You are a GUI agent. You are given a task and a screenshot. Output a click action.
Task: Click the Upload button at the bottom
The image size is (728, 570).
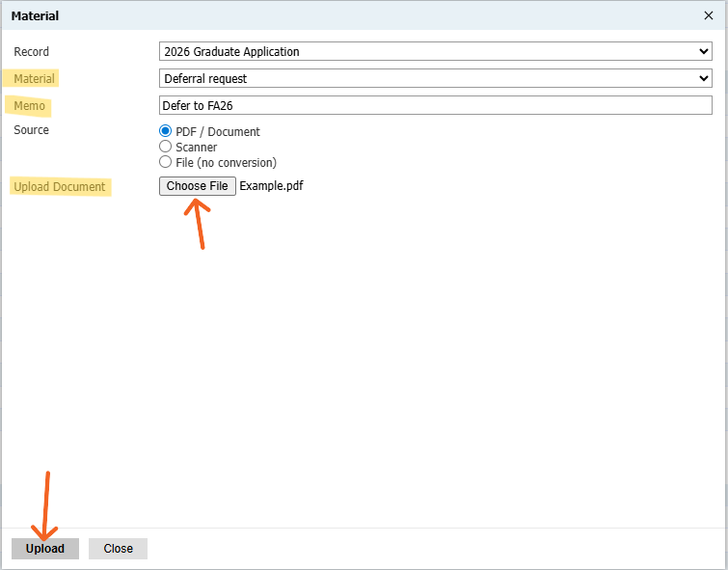pos(45,549)
